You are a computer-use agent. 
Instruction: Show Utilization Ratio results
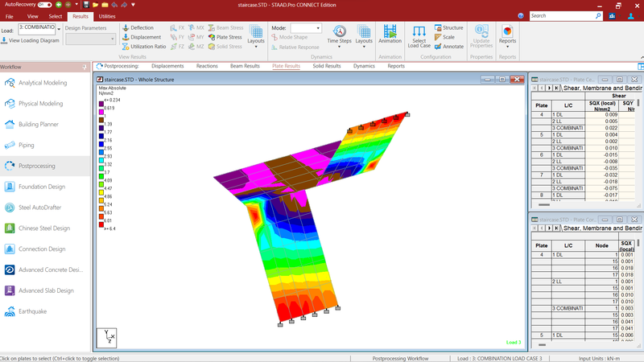tap(144, 47)
